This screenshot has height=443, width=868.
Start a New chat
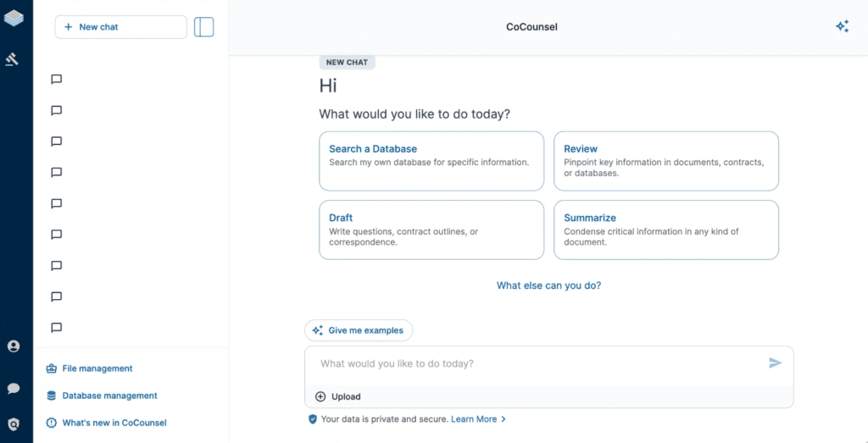(x=120, y=27)
